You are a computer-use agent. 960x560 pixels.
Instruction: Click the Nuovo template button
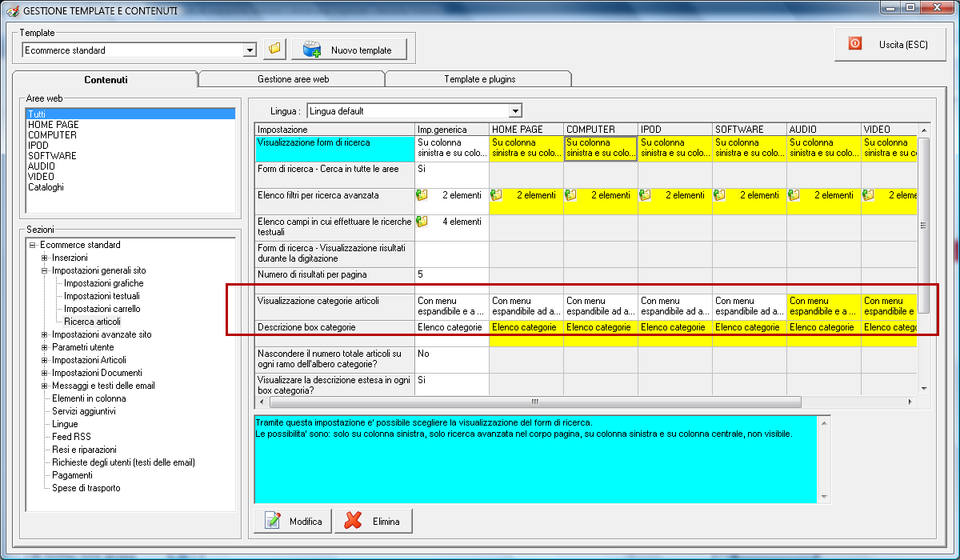(x=349, y=50)
